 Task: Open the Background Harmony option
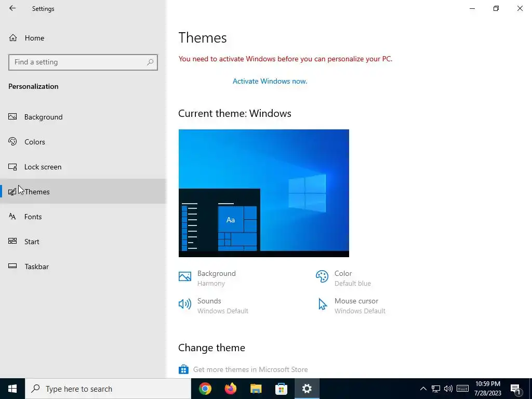click(x=207, y=278)
